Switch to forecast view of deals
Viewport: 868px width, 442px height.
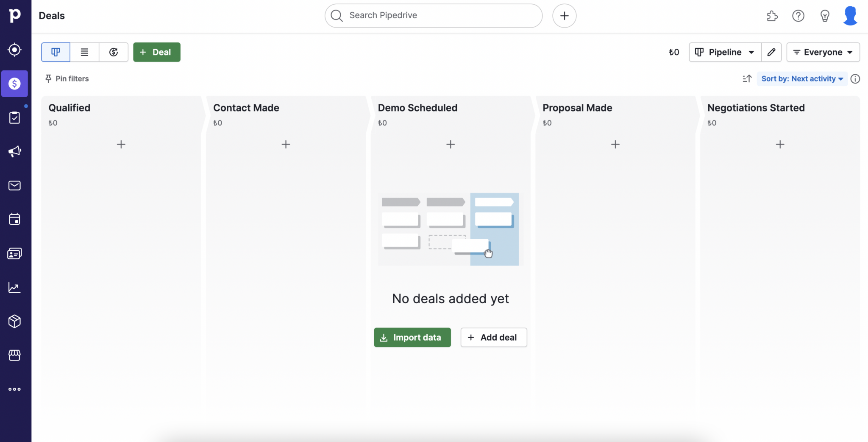[113, 52]
